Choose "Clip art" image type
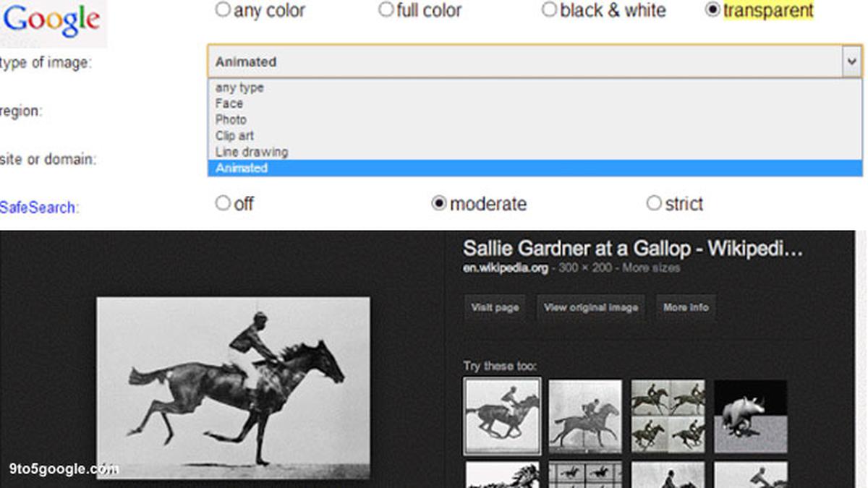This screenshot has width=868, height=488. point(234,136)
